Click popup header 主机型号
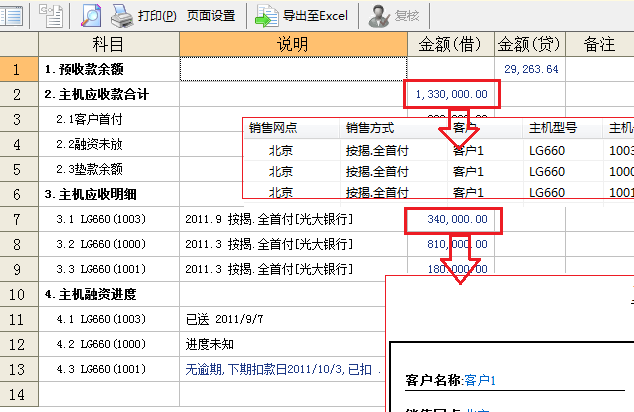 coord(553,128)
